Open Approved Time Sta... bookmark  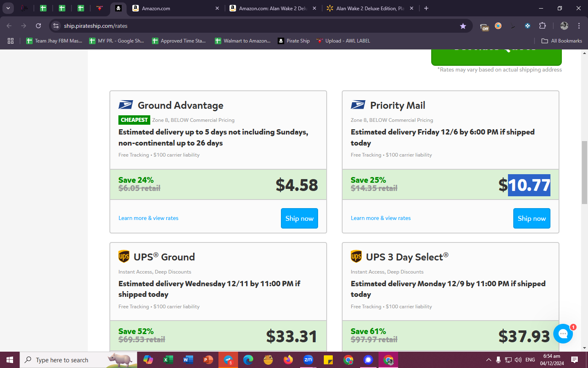pyautogui.click(x=178, y=41)
